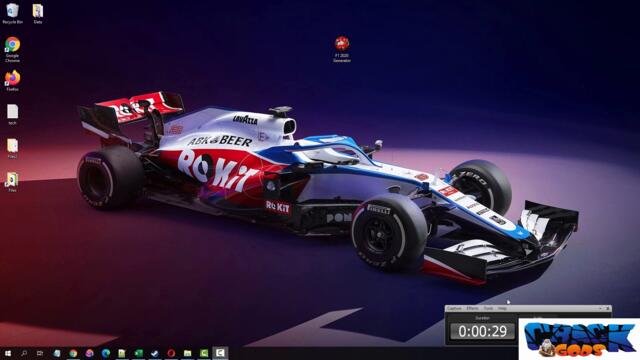Select the F1 2020 Generator desktop icon
The image size is (640, 360).
coord(342,49)
